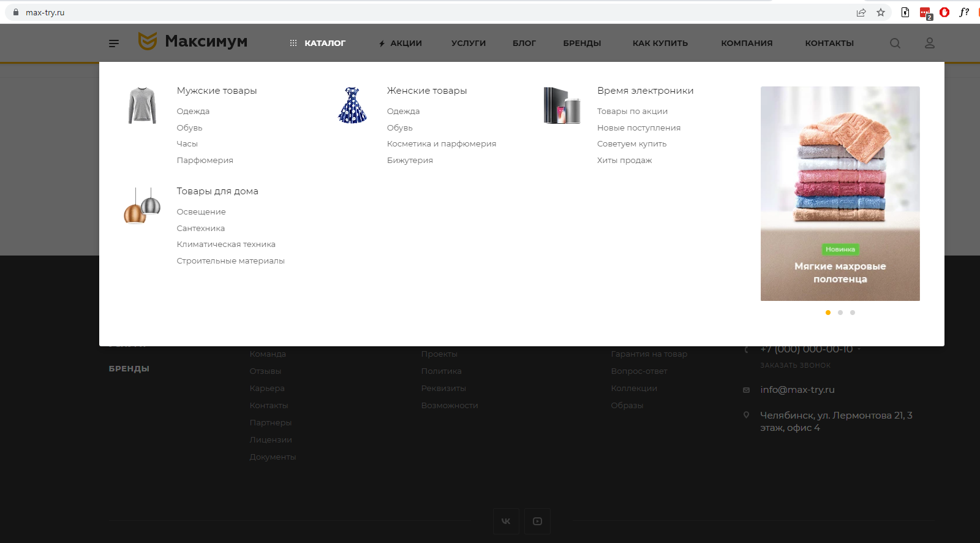Click the Климатическая техника link
This screenshot has width=980, height=543.
(x=226, y=244)
